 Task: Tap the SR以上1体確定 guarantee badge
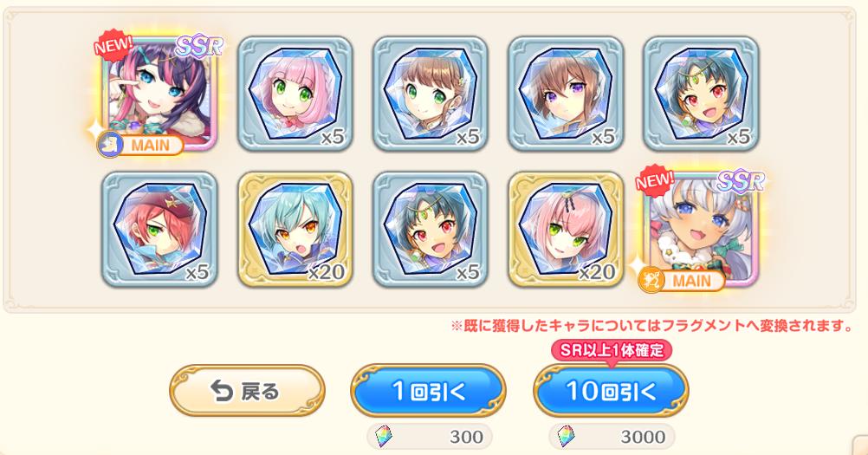click(x=611, y=350)
